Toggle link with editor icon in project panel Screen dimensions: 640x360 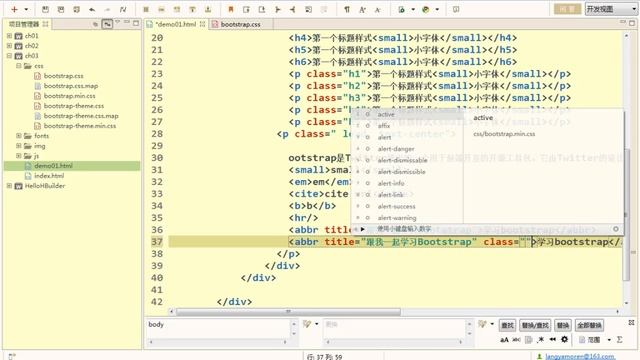pyautogui.click(x=107, y=24)
